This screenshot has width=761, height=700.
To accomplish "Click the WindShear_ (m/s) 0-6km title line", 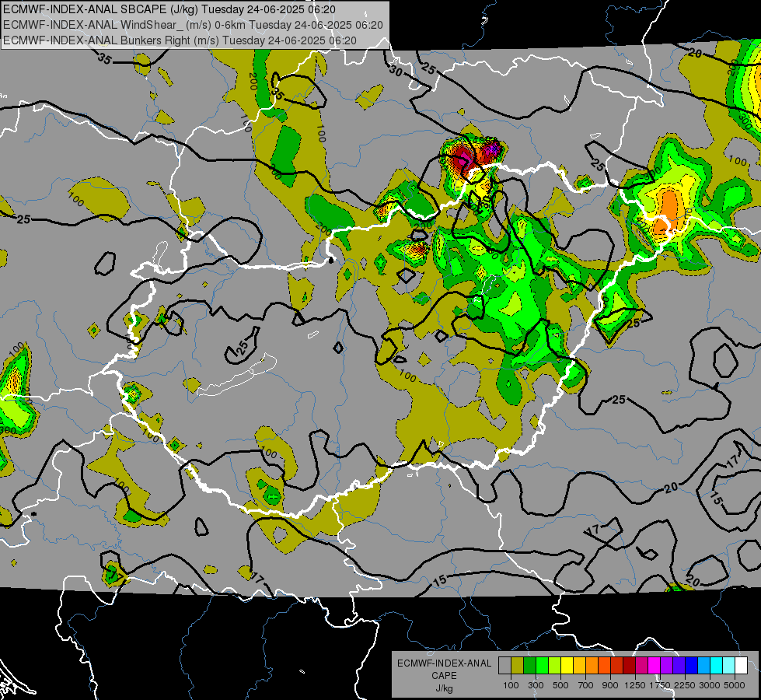I will coord(193,25).
